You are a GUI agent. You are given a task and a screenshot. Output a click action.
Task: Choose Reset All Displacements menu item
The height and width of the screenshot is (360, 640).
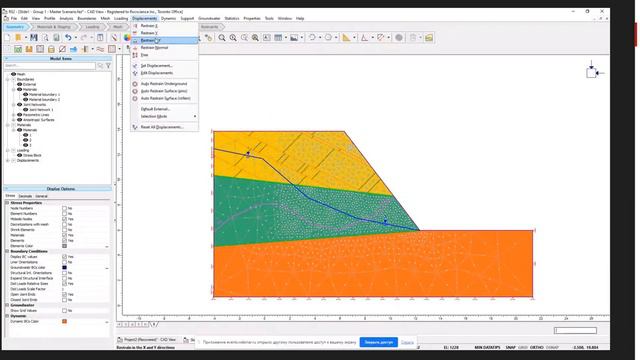165,127
